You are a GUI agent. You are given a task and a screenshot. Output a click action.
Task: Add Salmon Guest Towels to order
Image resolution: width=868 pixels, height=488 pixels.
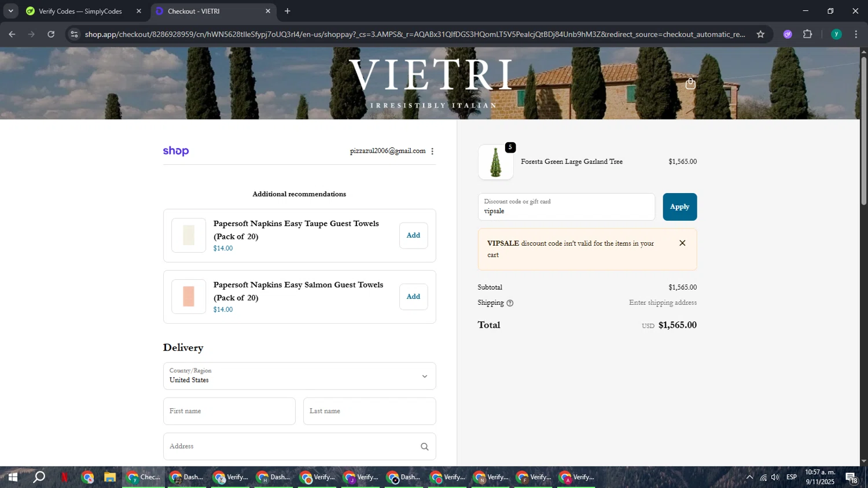point(413,297)
